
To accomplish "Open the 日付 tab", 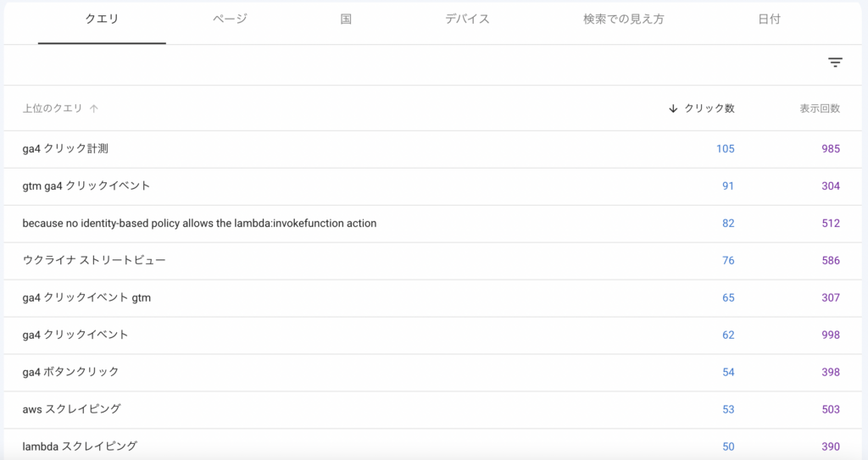I will 769,19.
